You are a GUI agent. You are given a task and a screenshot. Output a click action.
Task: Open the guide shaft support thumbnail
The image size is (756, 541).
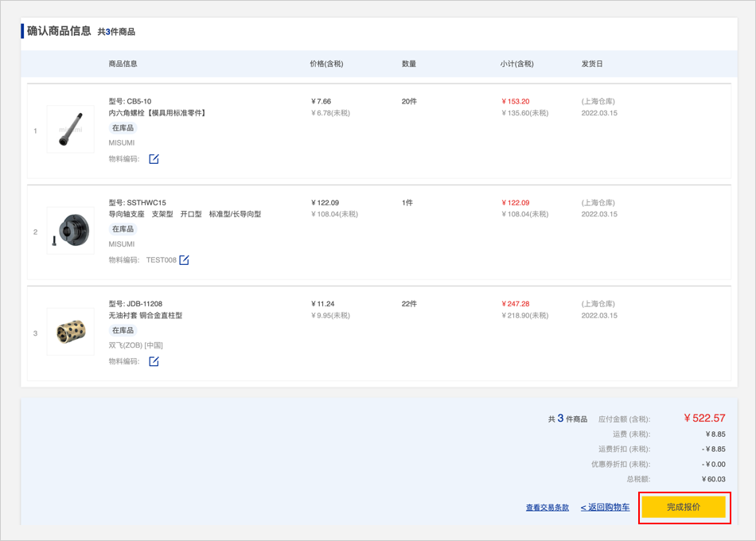70,232
